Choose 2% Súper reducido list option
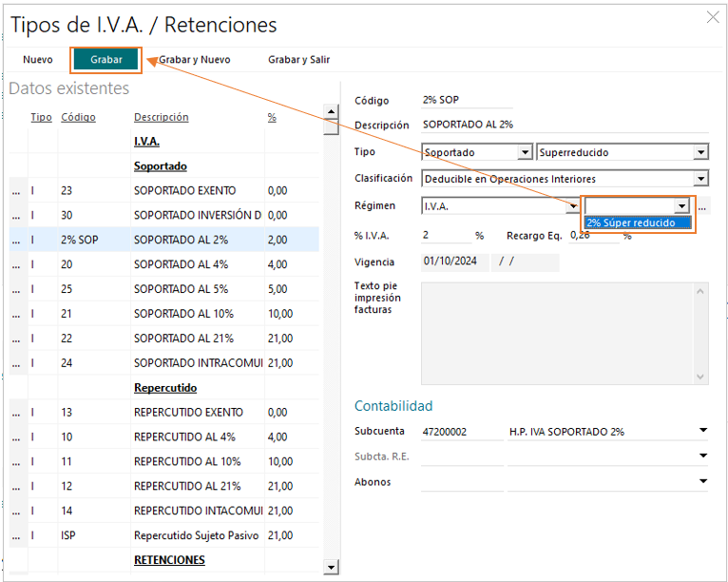This screenshot has width=728, height=582. click(638, 223)
